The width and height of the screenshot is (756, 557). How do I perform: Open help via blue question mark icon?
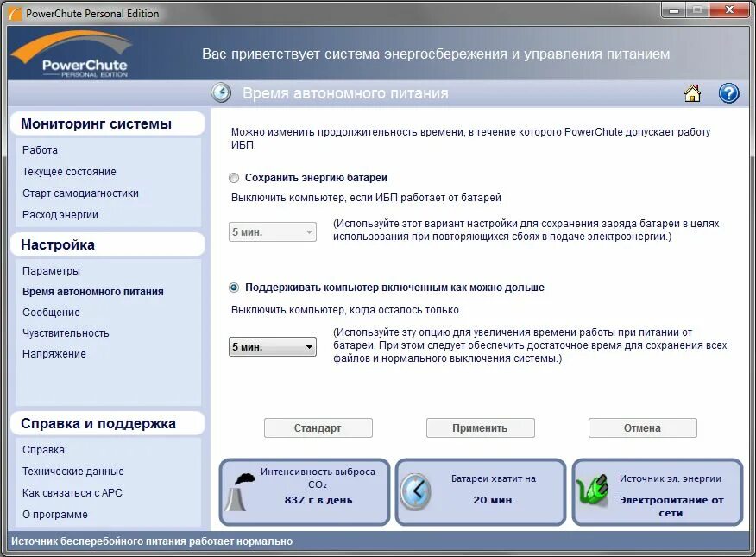point(728,93)
